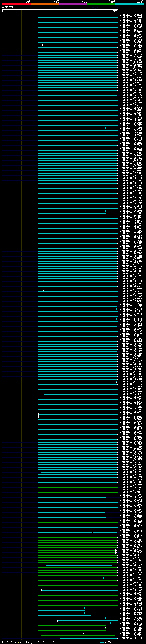The width and height of the screenshot is (146, 644).
Task: Select hit label UniRef100_B6T379
Action: [131, 95]
